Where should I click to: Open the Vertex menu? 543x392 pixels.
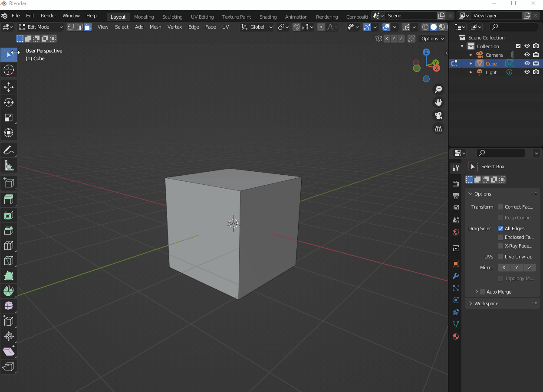point(175,27)
